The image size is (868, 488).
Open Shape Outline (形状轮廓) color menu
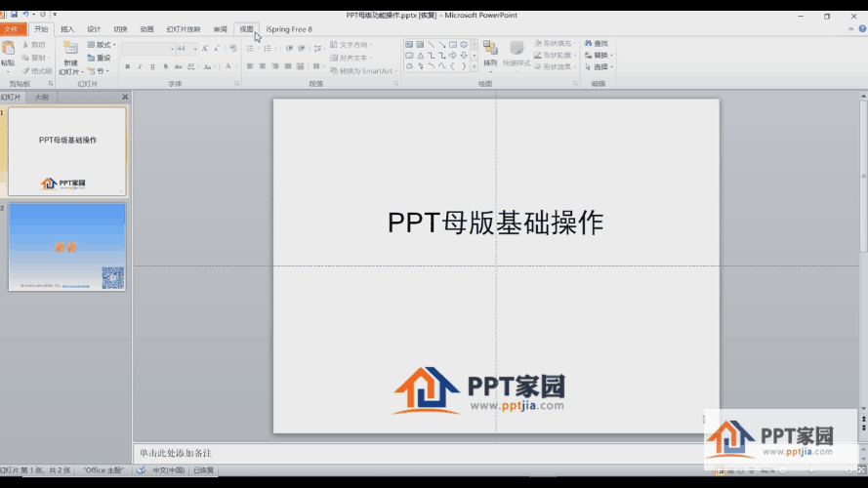[x=554, y=56]
